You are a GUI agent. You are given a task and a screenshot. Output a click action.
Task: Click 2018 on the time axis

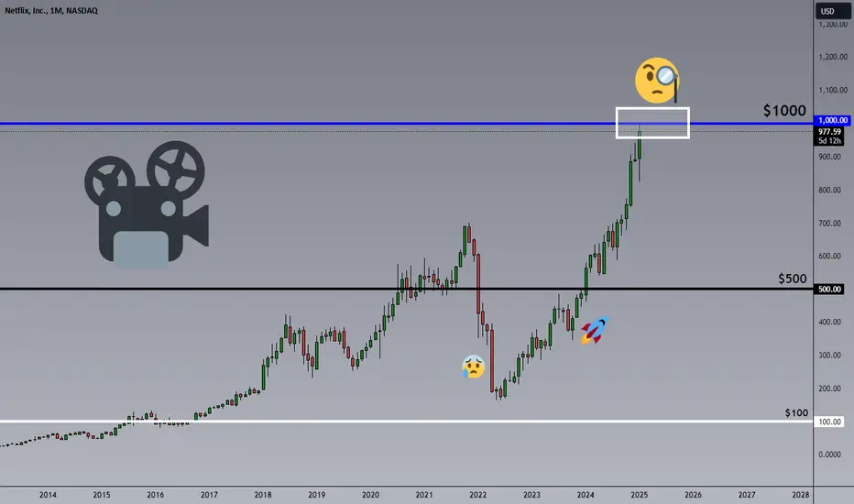coord(262,495)
